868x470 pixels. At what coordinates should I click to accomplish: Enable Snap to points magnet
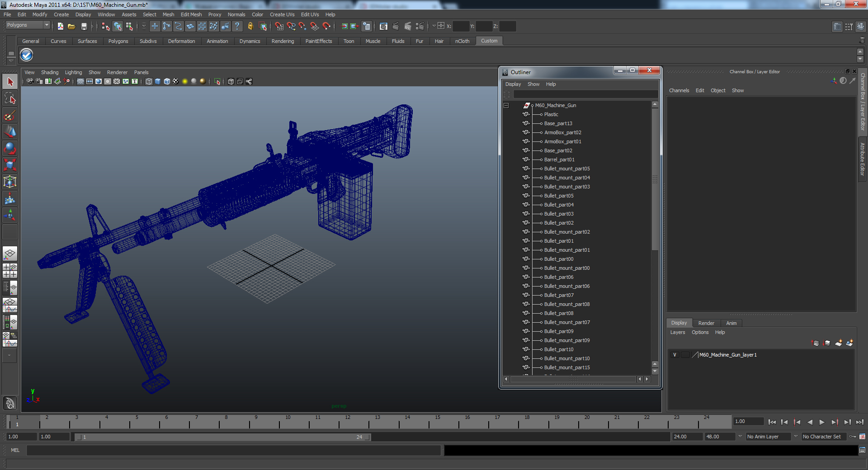[303, 27]
